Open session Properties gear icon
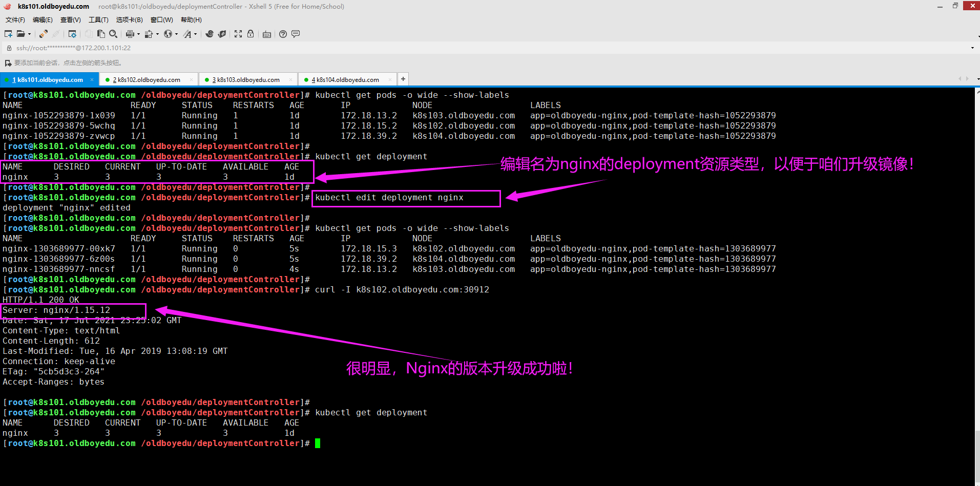980x486 pixels. [x=72, y=34]
